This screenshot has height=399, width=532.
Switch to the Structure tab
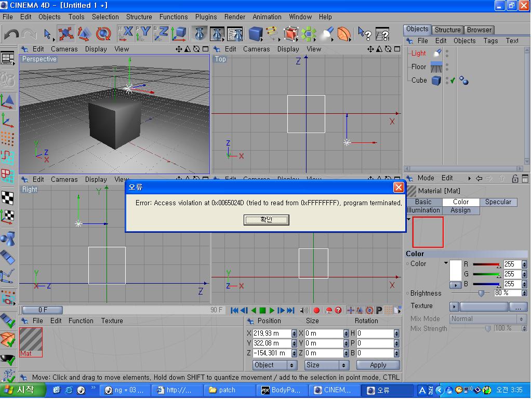[447, 30]
